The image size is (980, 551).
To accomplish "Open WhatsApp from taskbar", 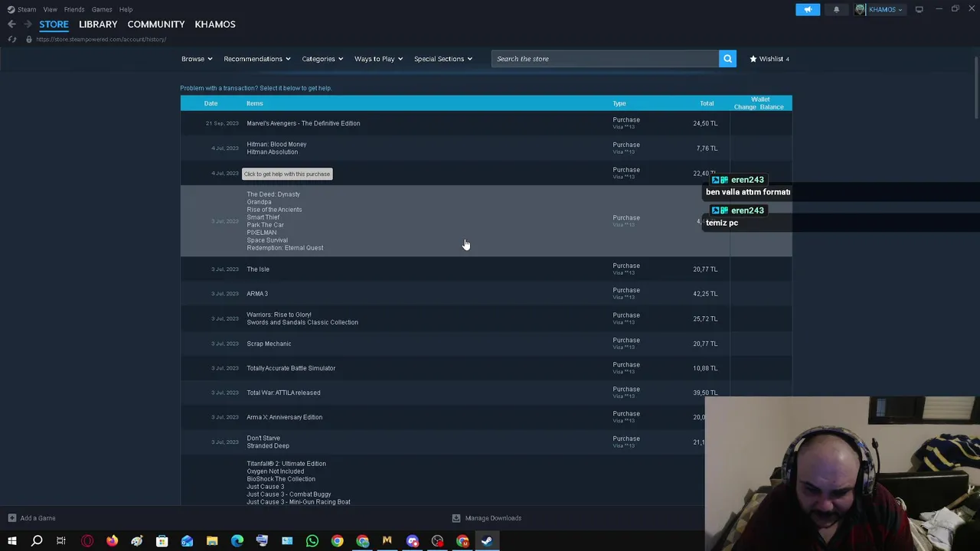I will pos(312,542).
